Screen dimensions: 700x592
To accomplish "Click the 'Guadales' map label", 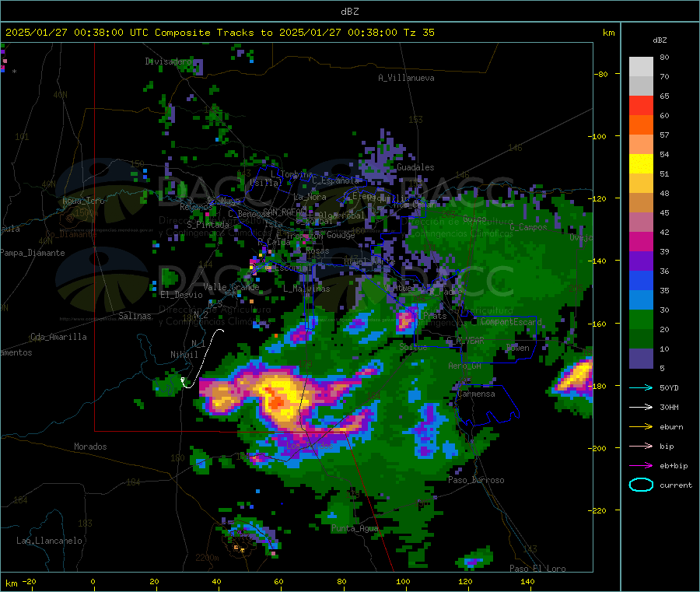I will coord(415,167).
